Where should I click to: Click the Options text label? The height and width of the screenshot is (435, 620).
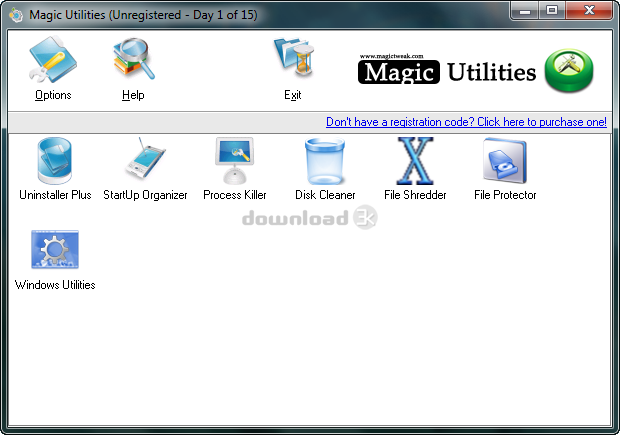tap(53, 95)
